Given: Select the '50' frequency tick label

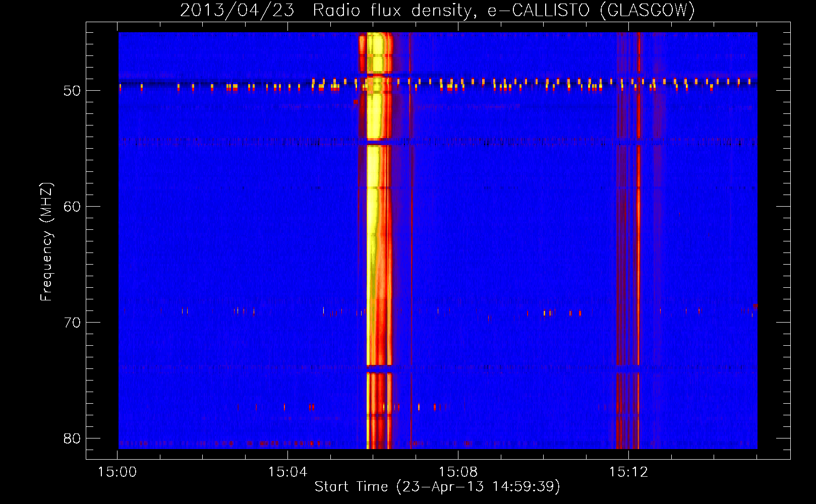Looking at the screenshot, I should (72, 91).
